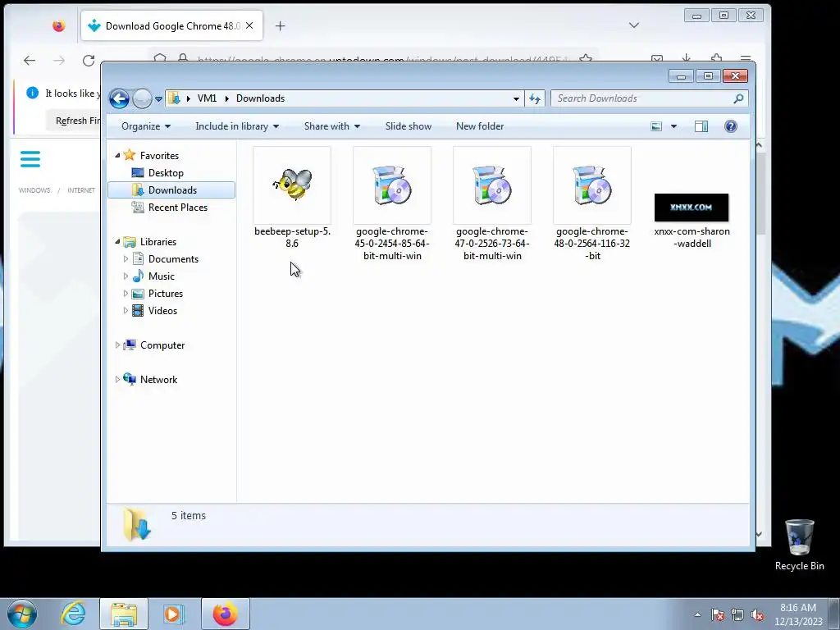Change your view icon button
Image resolution: width=840 pixels, height=630 pixels.
point(656,126)
